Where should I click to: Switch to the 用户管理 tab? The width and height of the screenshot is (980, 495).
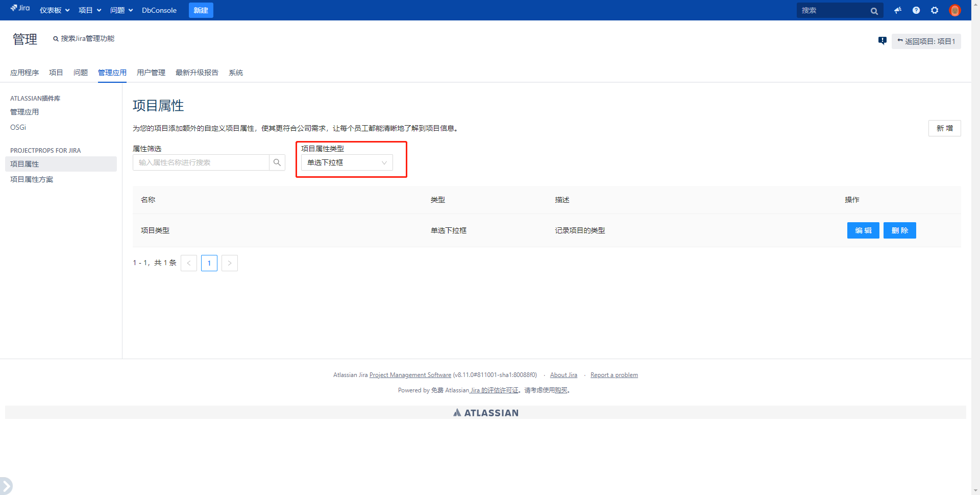[151, 73]
